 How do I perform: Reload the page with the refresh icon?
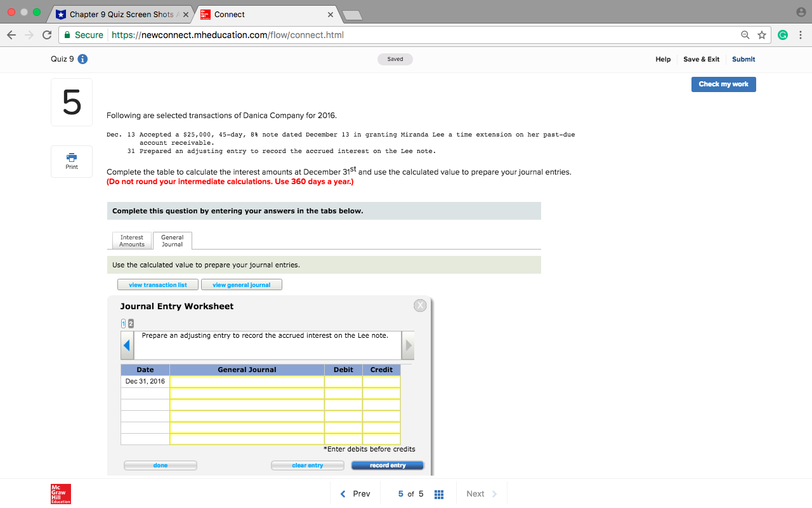click(46, 35)
